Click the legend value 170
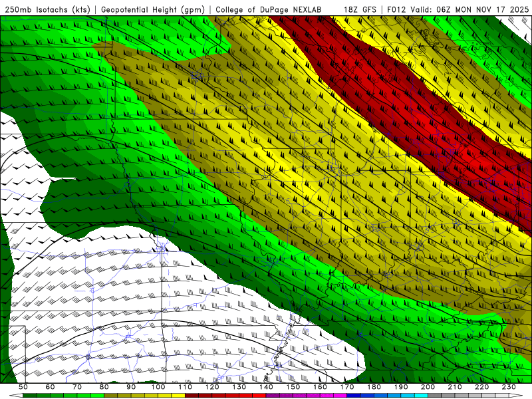The image size is (532, 399). (x=347, y=387)
